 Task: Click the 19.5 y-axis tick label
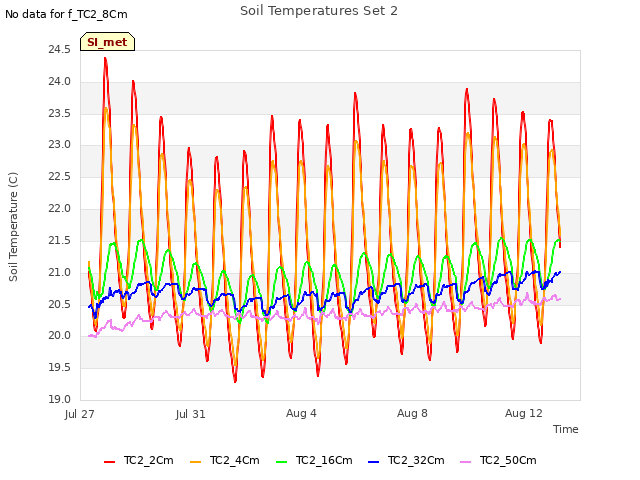click(60, 367)
